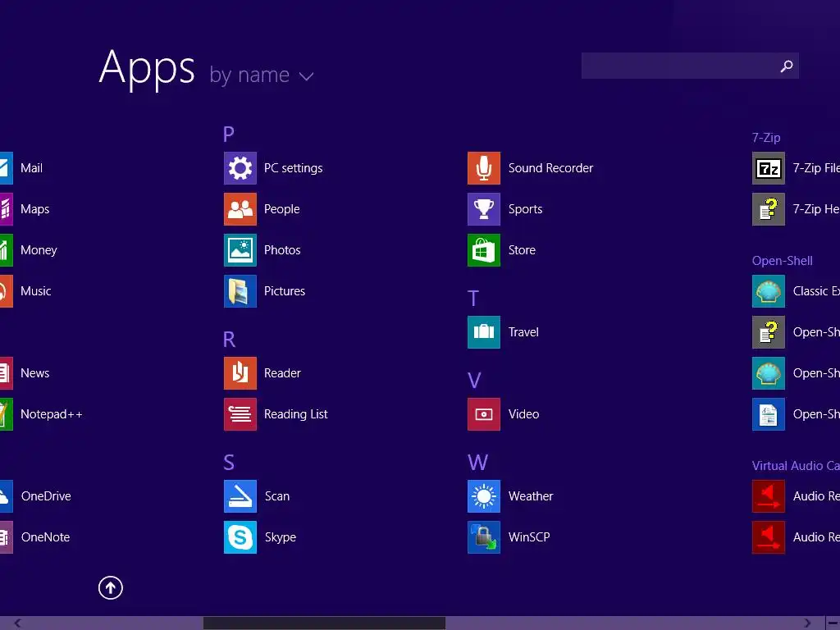Launch the Classic Explorer shell icon
840x630 pixels.
(x=768, y=291)
